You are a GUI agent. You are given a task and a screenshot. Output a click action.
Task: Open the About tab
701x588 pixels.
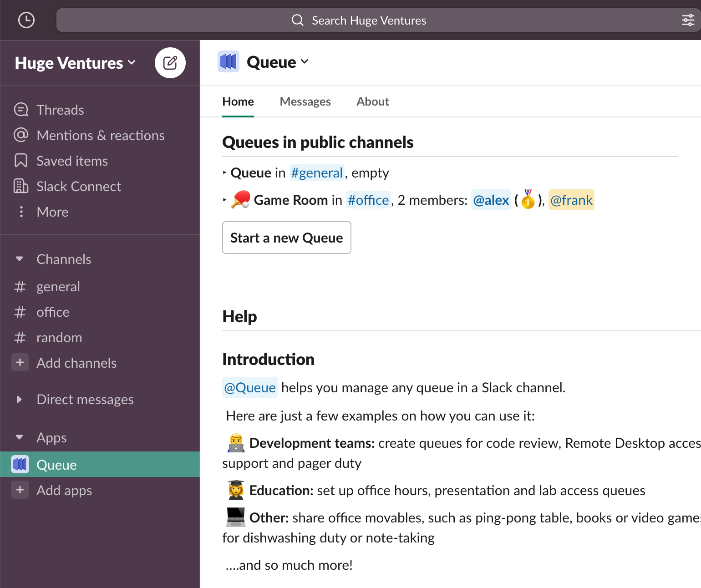coord(372,101)
